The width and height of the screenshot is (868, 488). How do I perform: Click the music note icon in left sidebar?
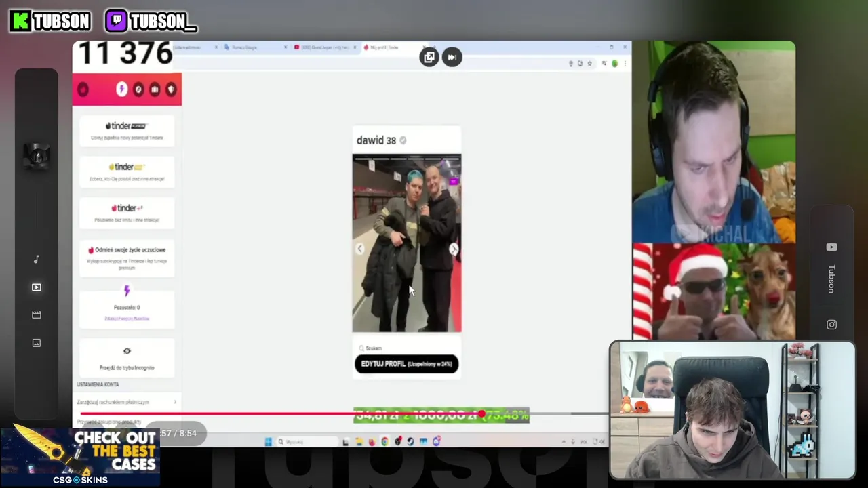(x=37, y=260)
